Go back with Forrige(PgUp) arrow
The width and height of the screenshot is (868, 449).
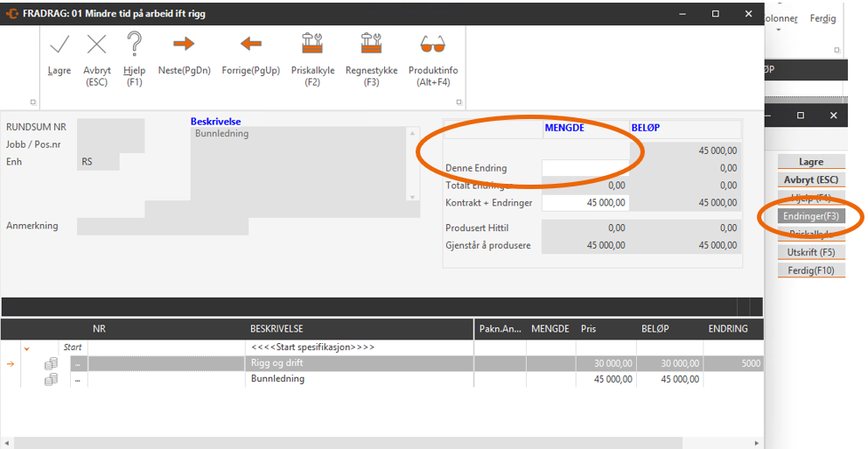point(251,44)
